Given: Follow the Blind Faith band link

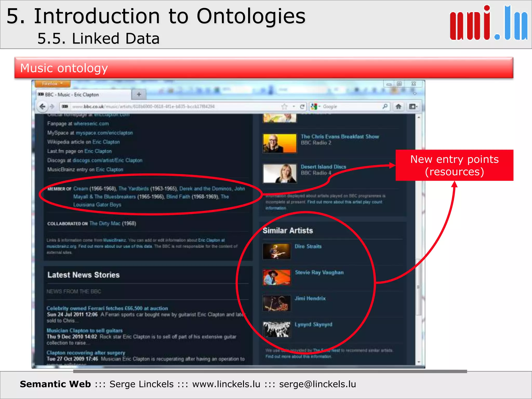Looking at the screenshot, I should [178, 197].
